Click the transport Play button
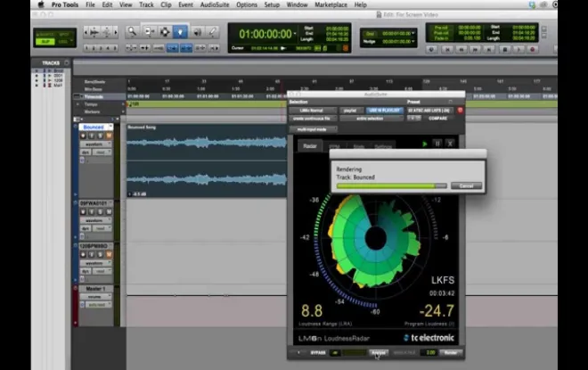This screenshot has width=588, height=370. (519, 49)
